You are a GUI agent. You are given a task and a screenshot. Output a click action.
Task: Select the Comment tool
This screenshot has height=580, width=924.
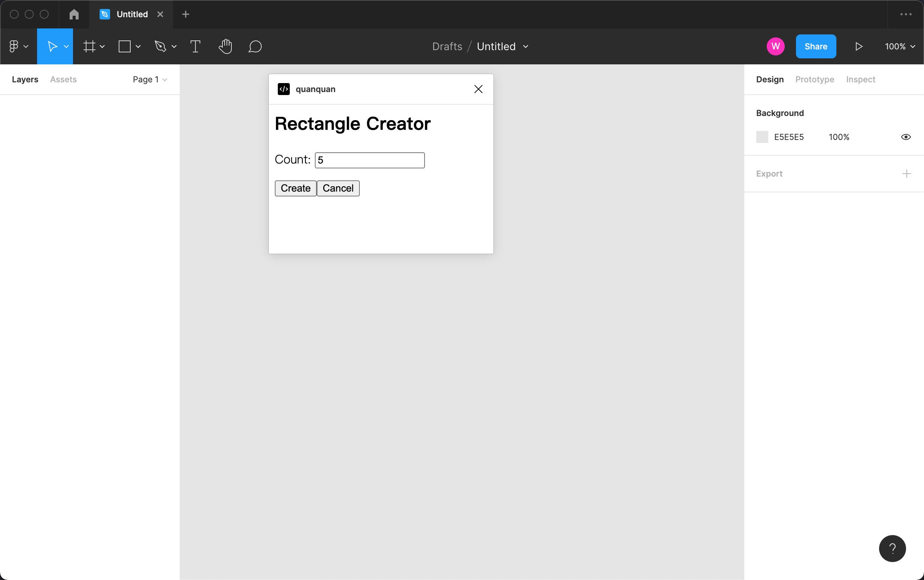[255, 46]
